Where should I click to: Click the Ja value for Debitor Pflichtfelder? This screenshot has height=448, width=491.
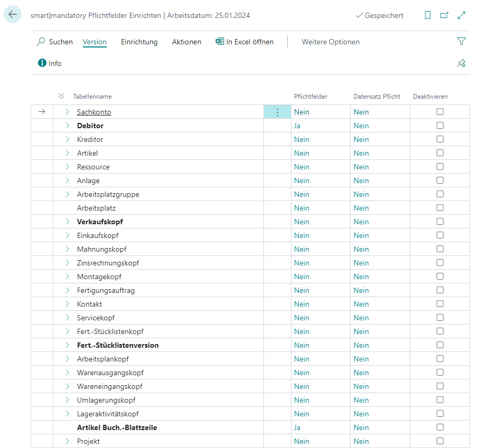[297, 125]
